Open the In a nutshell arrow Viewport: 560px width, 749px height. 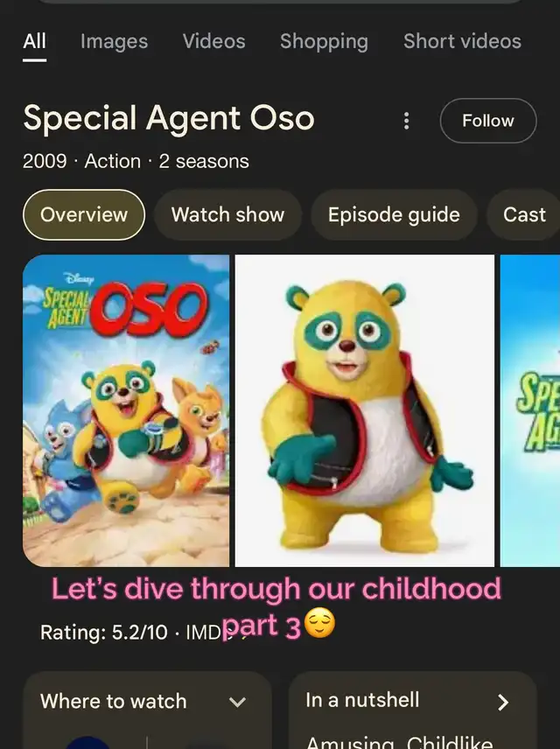point(502,702)
